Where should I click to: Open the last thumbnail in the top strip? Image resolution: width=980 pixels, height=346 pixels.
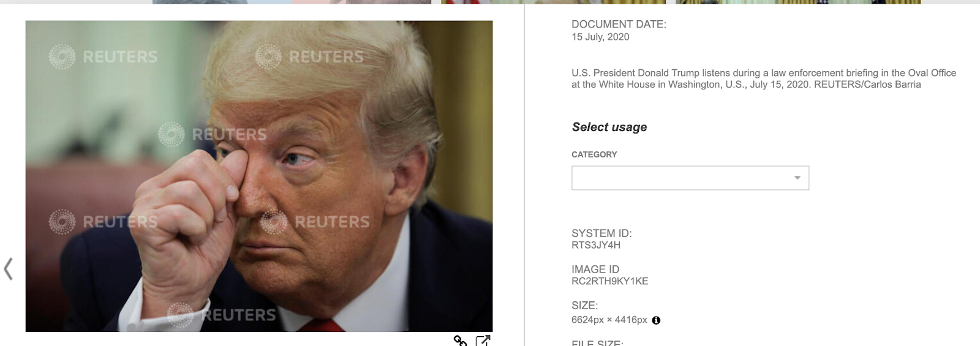(798, 2)
